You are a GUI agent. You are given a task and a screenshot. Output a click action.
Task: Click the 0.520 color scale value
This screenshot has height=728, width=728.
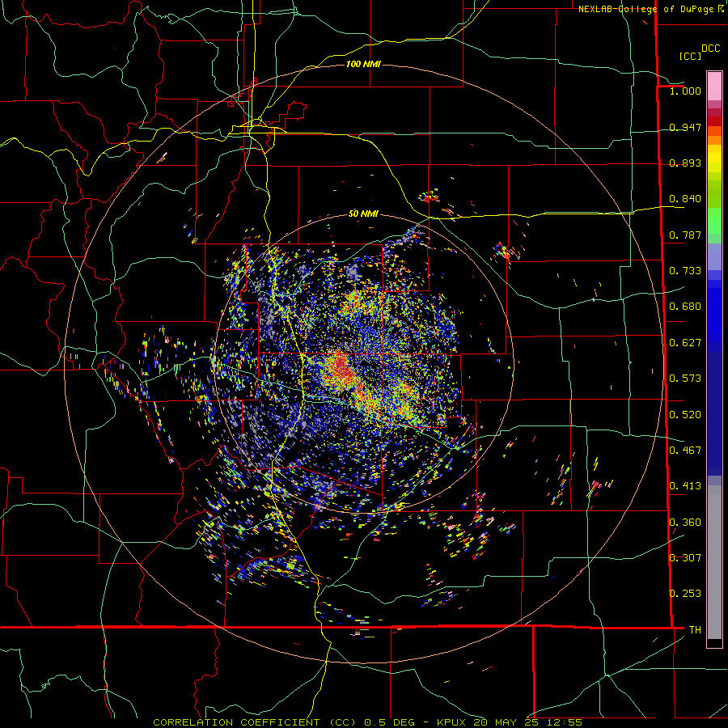point(685,415)
